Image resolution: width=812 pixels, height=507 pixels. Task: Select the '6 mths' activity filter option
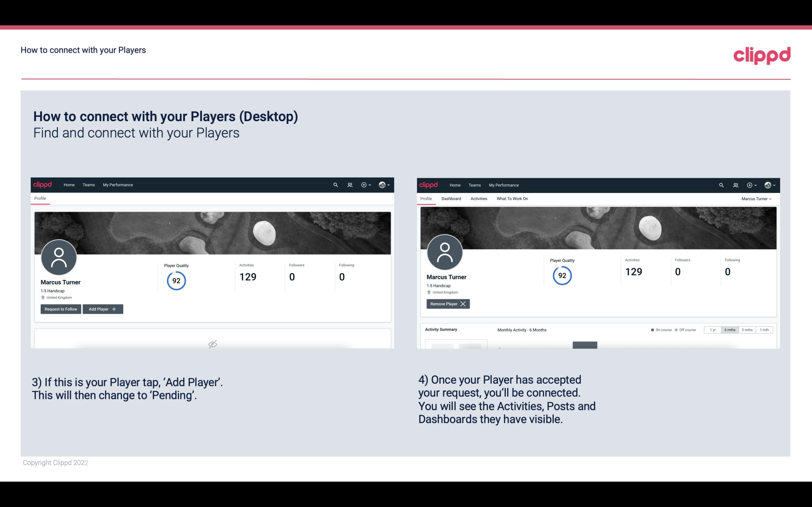click(x=730, y=329)
